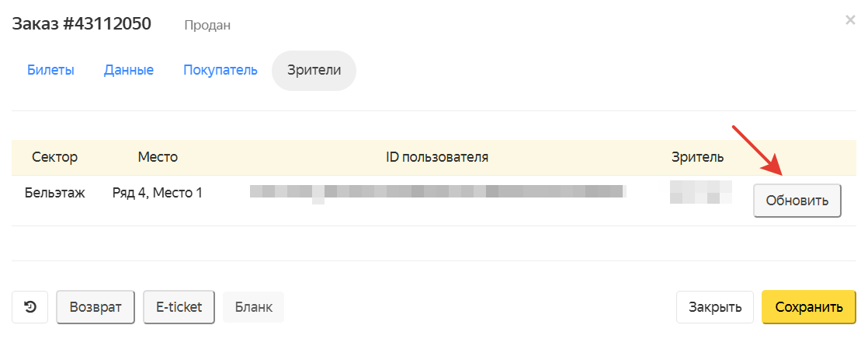The image size is (868, 339).
Task: Click the Место column header
Action: click(158, 157)
